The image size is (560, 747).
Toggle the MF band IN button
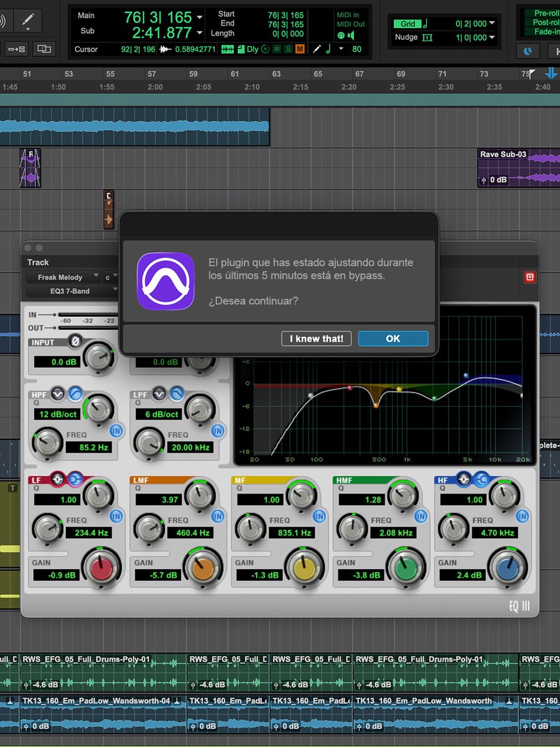[x=319, y=516]
